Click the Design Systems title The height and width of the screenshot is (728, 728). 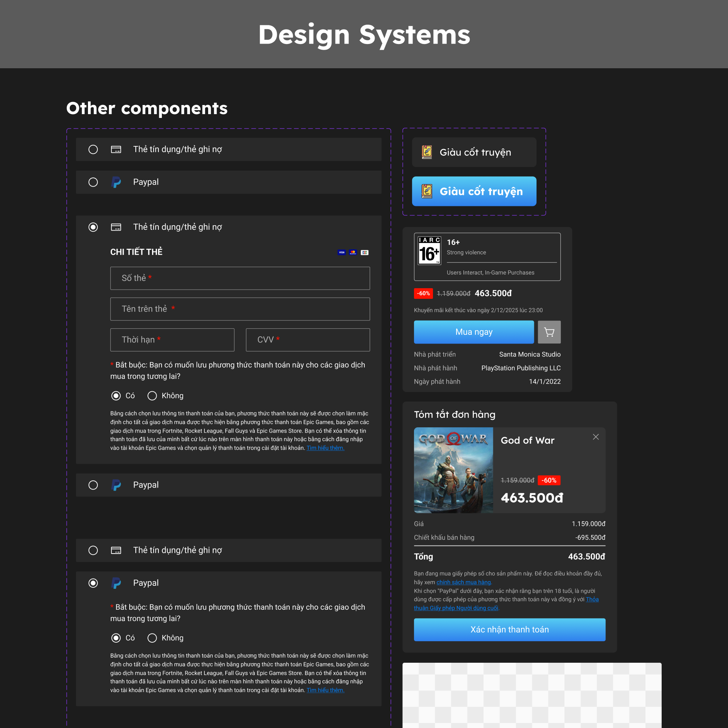(x=364, y=35)
